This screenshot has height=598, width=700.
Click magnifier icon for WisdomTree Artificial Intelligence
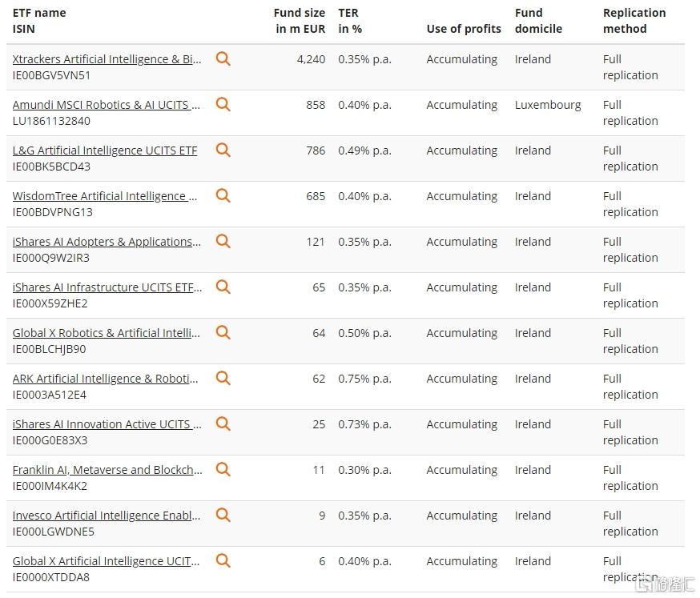coord(223,195)
